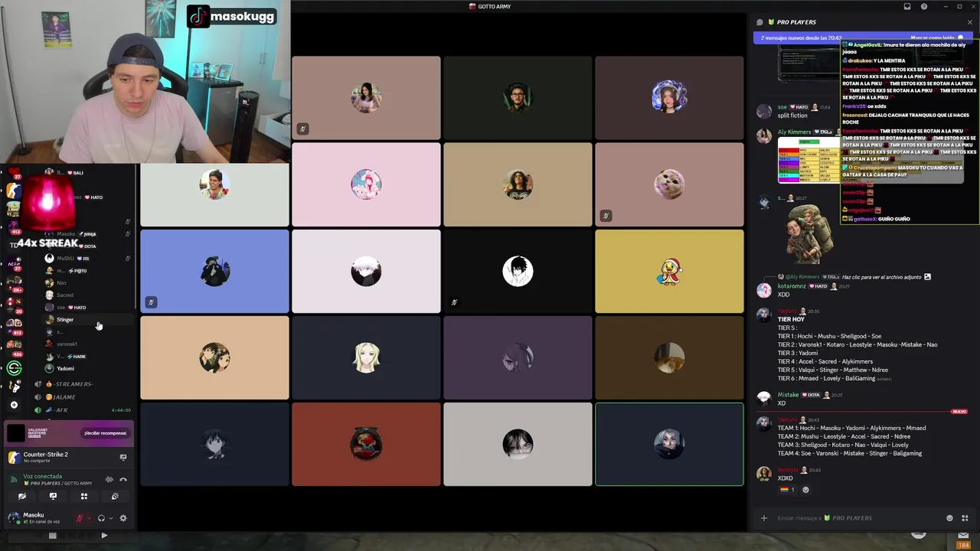Open kotaromnz's profile from chat username

click(x=792, y=286)
